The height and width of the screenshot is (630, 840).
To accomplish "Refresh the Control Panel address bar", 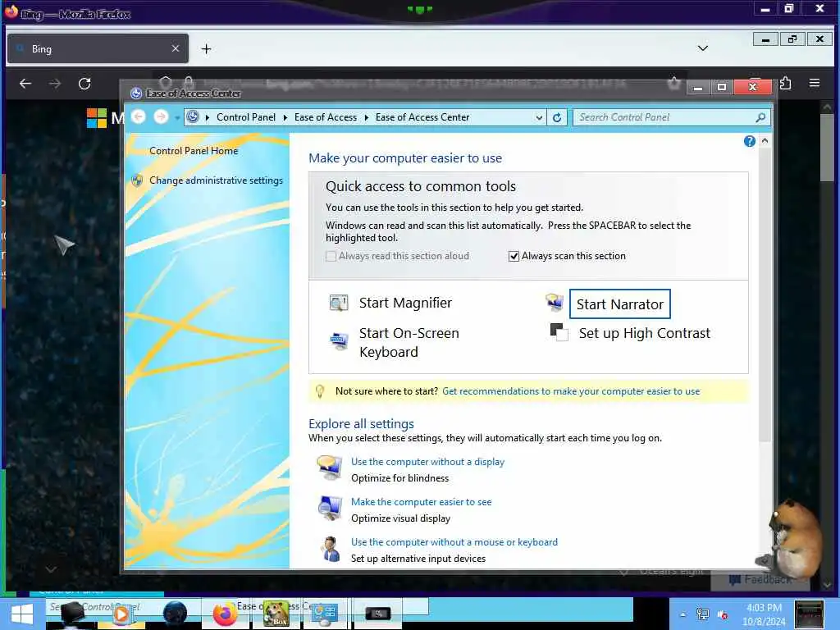I will pos(557,117).
